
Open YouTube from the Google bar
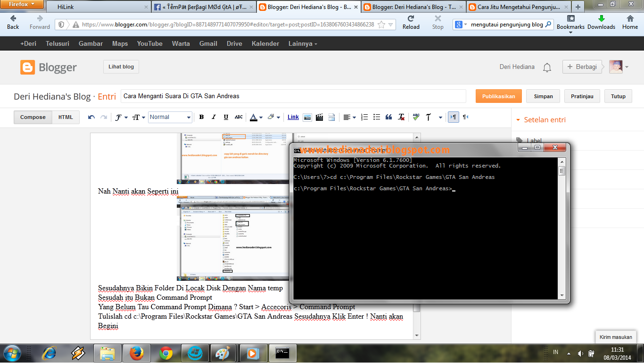(149, 43)
